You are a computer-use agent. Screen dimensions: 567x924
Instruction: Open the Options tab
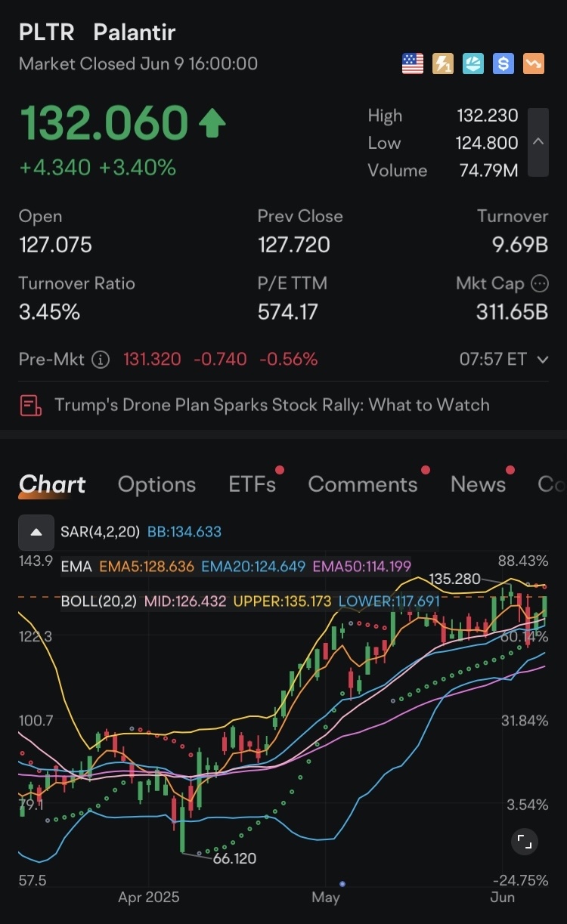click(x=156, y=484)
